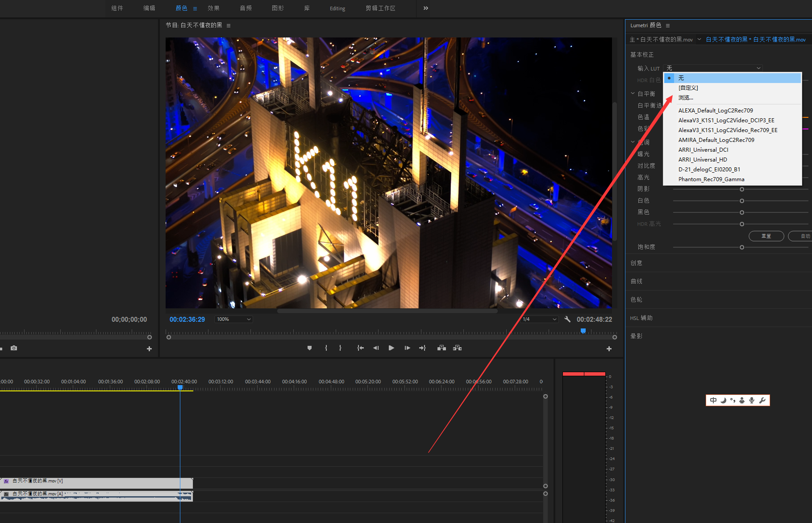The width and height of the screenshot is (812, 523).
Task: Click the 重置 reset button
Action: coord(766,236)
